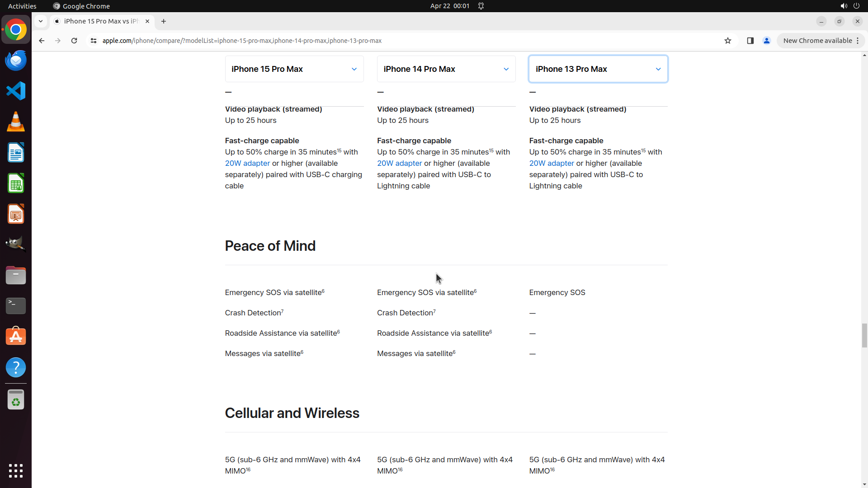This screenshot has width=868, height=488.
Task: Expand iPhone 14 Pro Max model dropdown
Action: (x=446, y=69)
